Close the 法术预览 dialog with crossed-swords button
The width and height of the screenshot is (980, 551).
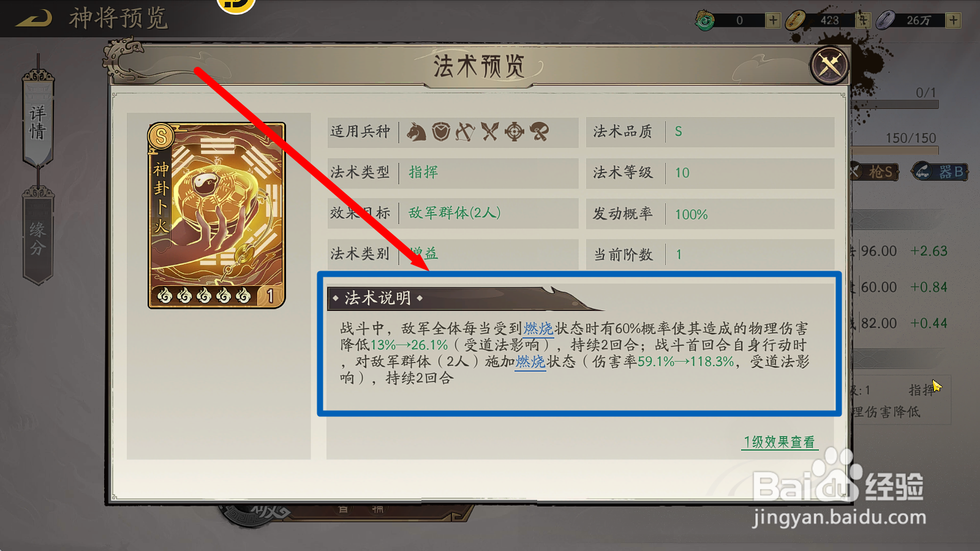(829, 65)
